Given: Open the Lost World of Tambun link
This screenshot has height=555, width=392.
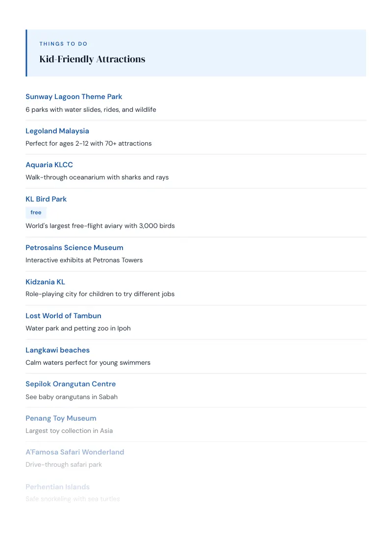Looking at the screenshot, I should click(x=63, y=316).
